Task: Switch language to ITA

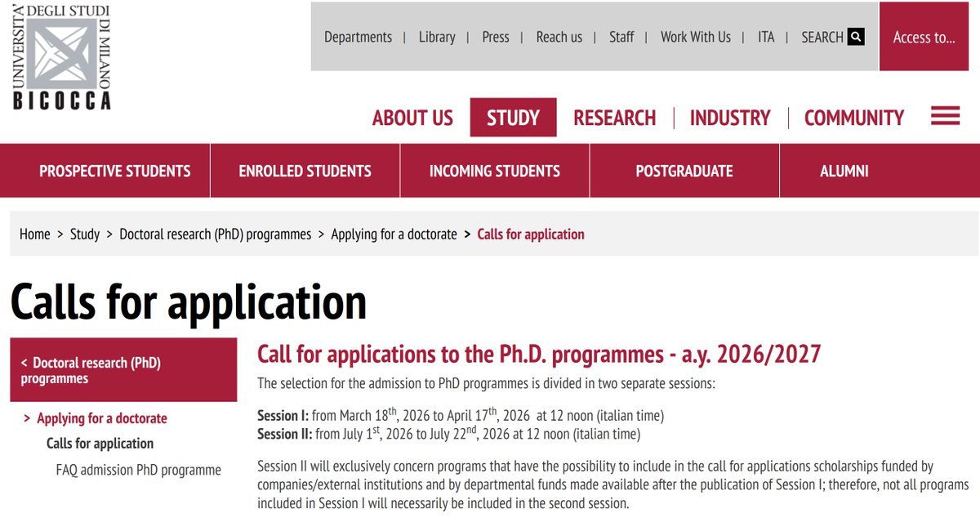Action: (766, 37)
